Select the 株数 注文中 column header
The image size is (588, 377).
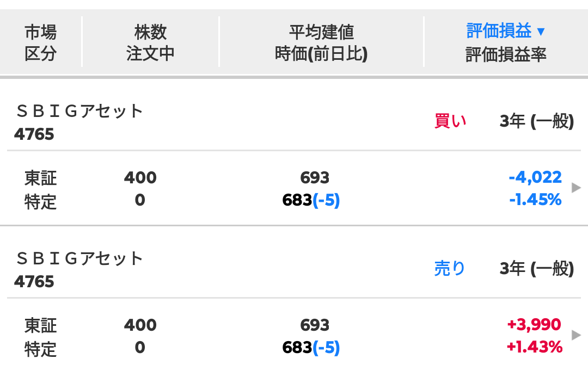[150, 42]
